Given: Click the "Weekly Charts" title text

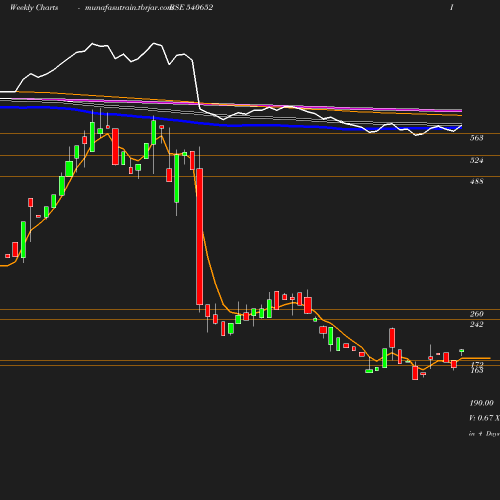Looking at the screenshot, I should tap(34, 7).
